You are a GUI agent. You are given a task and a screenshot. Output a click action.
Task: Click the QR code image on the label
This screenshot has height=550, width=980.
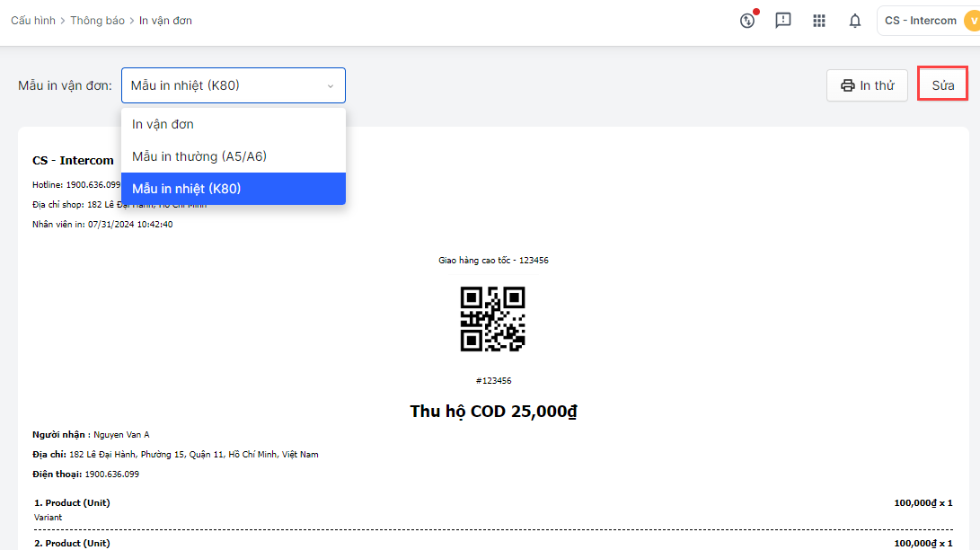492,318
